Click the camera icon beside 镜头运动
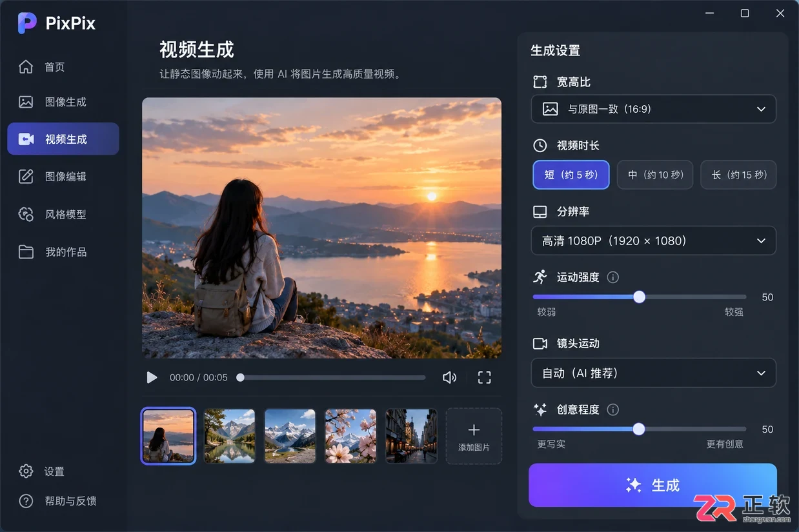This screenshot has width=799, height=532. tap(540, 344)
